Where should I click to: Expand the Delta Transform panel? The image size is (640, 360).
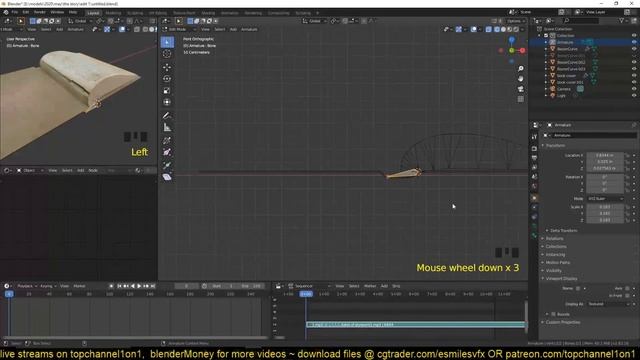563,231
